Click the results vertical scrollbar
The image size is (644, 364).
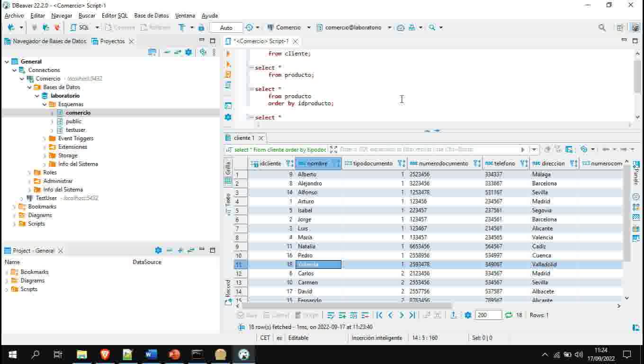click(x=627, y=213)
